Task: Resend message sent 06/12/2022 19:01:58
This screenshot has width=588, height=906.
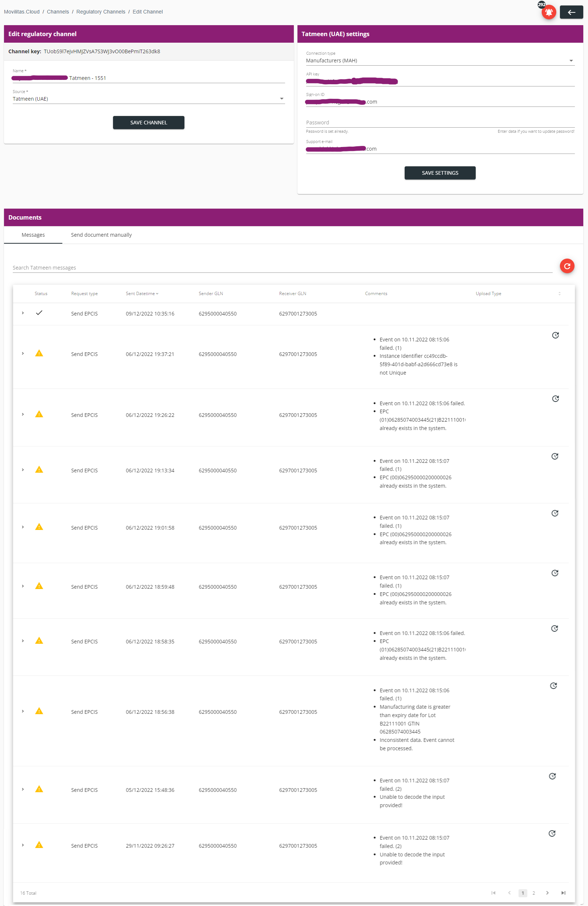Action: (x=554, y=513)
